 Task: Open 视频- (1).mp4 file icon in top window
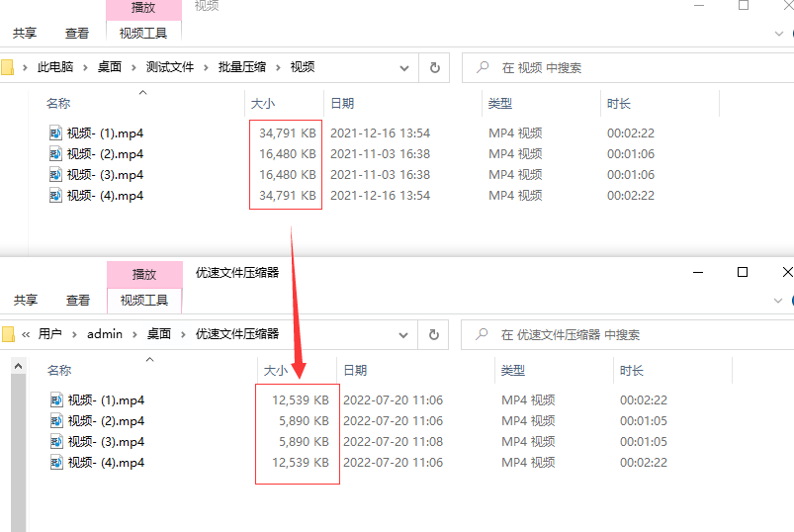[x=55, y=133]
